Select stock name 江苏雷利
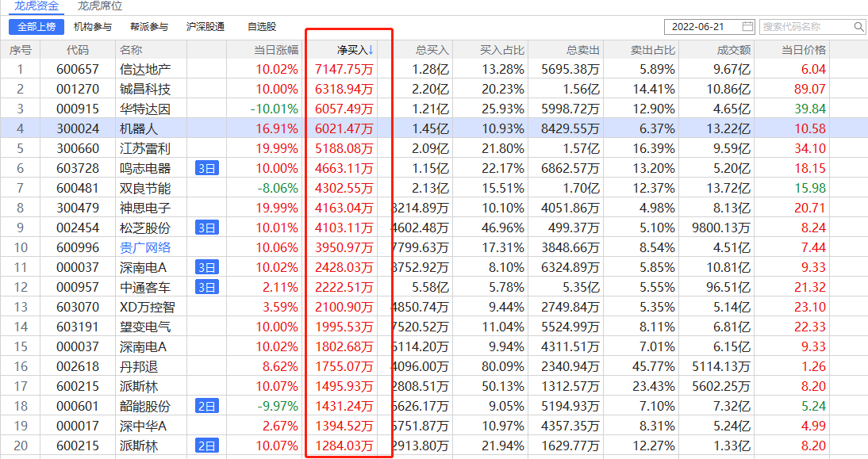The width and height of the screenshot is (868, 459). (x=145, y=149)
